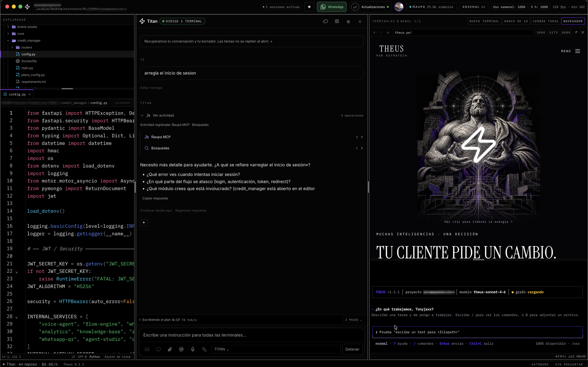Click the cloud icon in Titan header
The width and height of the screenshot is (588, 367).
pos(325,21)
